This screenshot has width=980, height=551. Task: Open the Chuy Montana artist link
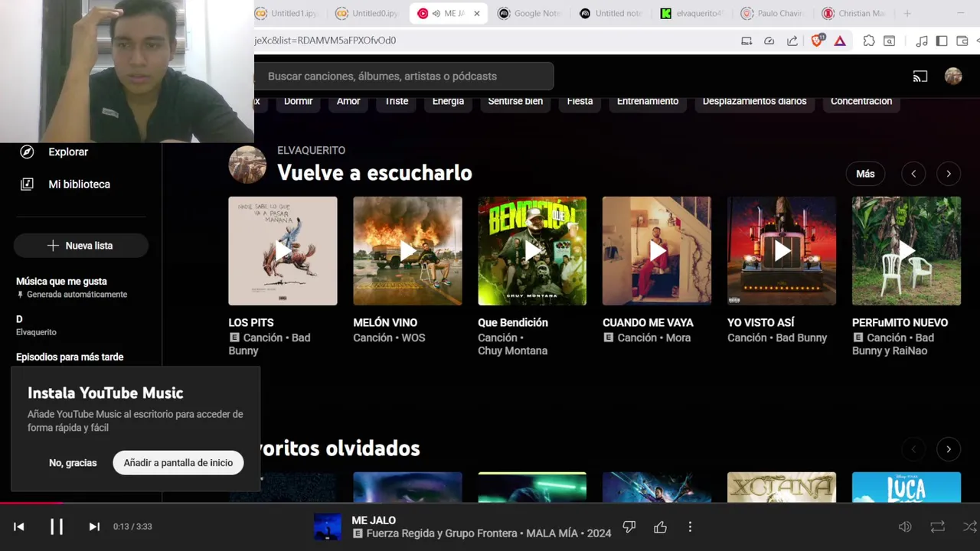point(512,350)
